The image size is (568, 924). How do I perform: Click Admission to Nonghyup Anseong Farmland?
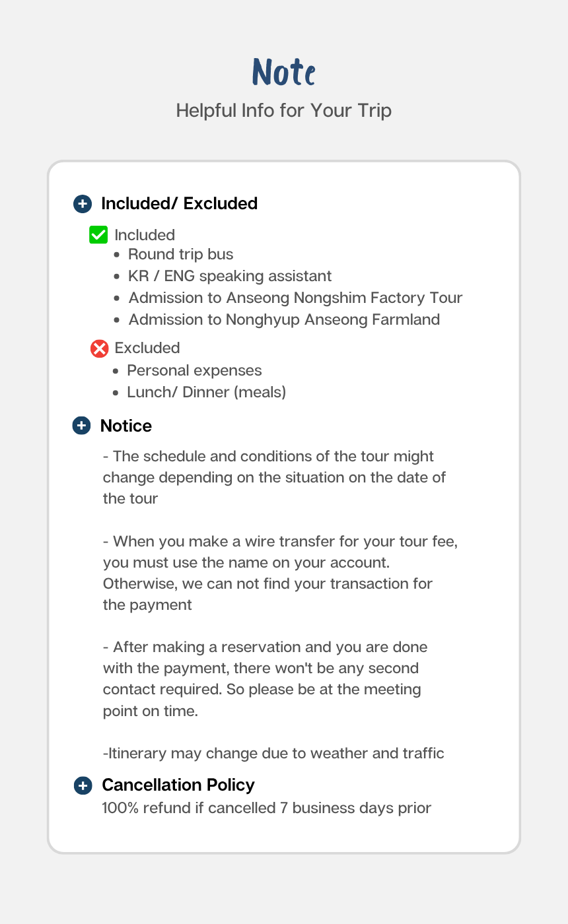[x=284, y=319]
